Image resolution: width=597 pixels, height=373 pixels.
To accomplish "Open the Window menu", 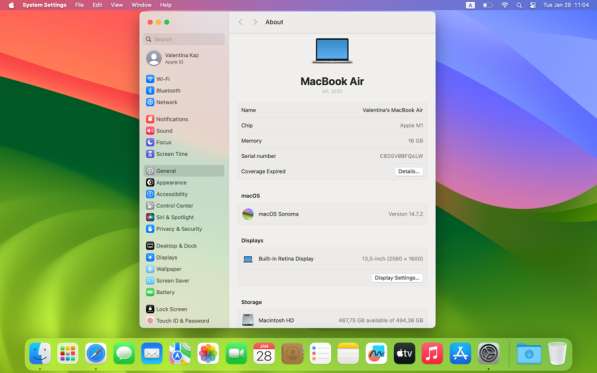I will tap(141, 5).
